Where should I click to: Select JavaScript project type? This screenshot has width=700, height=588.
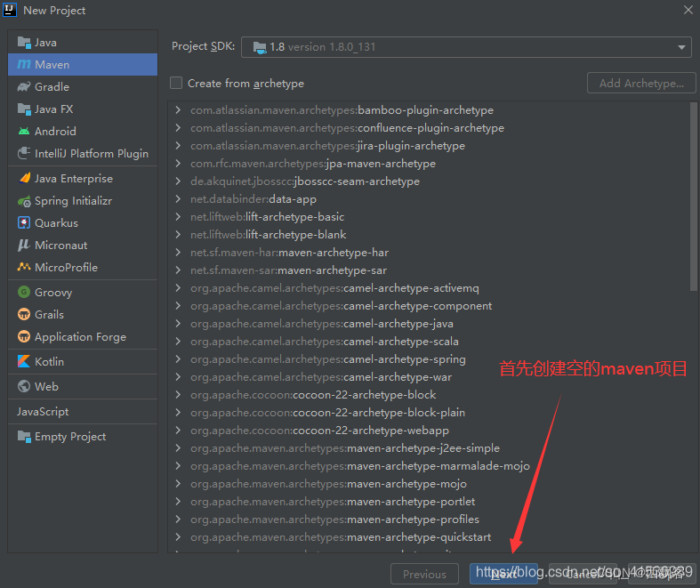coord(83,411)
